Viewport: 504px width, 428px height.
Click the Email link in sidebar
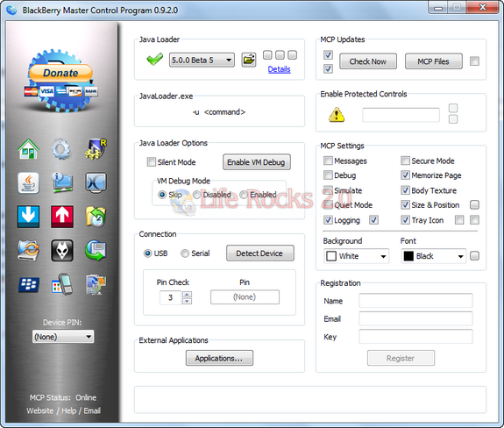[x=92, y=410]
